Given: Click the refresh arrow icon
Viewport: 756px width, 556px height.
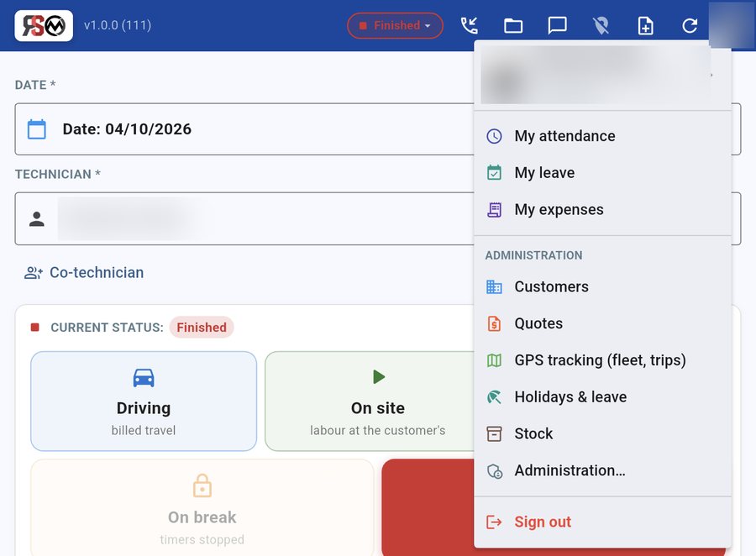Looking at the screenshot, I should (690, 25).
